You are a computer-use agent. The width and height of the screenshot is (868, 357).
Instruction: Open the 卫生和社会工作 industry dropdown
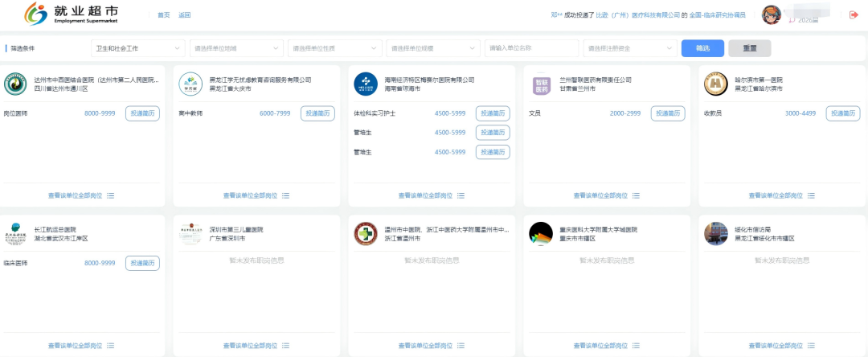tap(137, 48)
